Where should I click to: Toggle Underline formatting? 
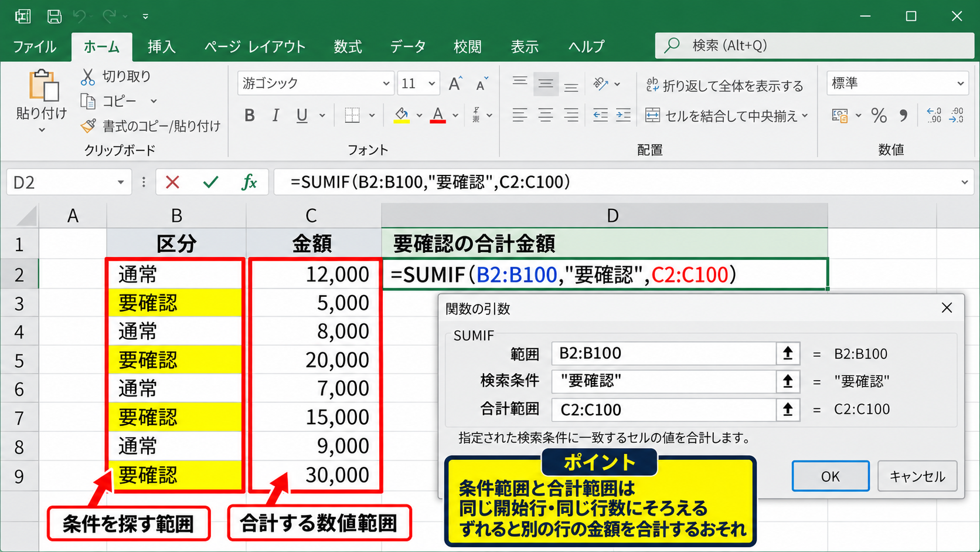(302, 116)
